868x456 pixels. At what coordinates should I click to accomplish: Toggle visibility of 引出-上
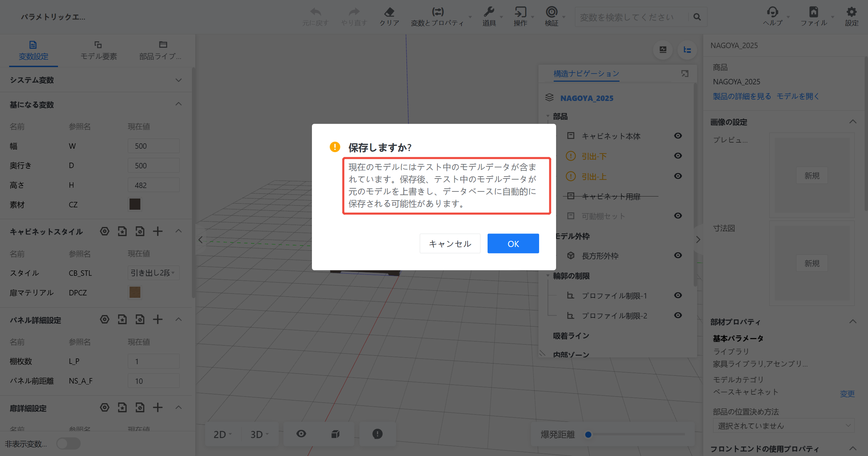[678, 176]
